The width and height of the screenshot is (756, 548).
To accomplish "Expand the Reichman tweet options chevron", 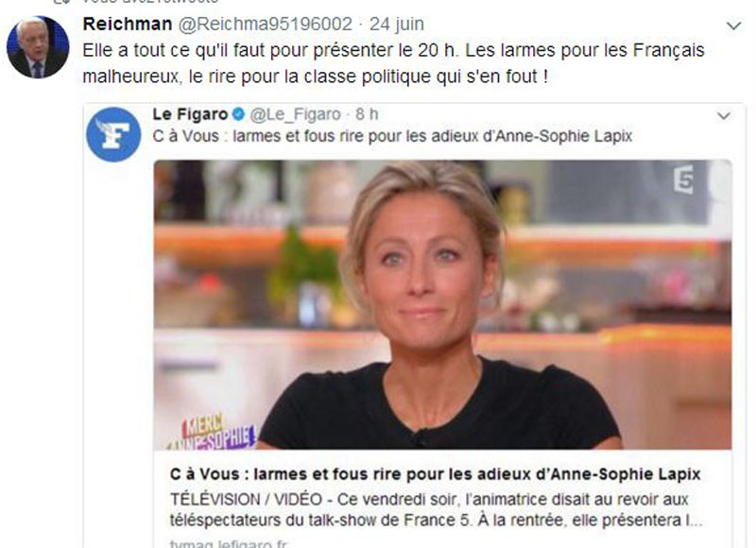I will [x=733, y=26].
